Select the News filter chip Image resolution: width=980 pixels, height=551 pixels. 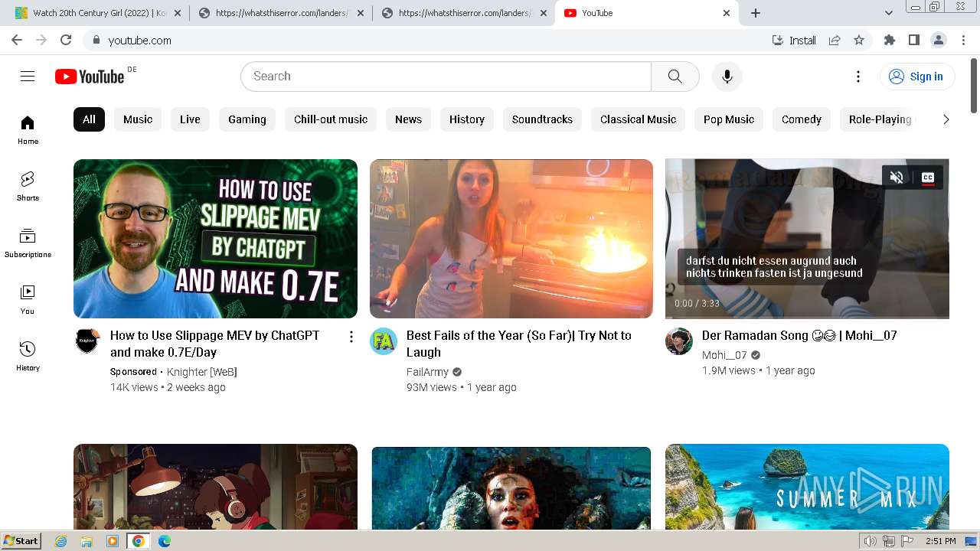point(408,119)
